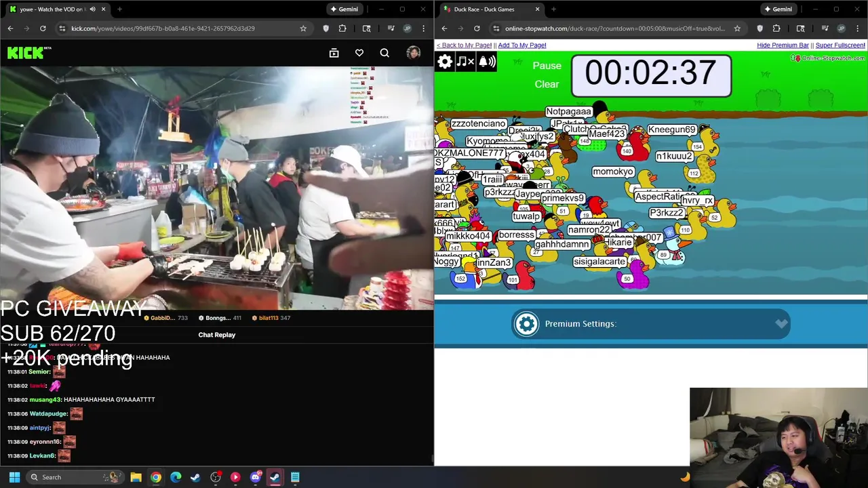Open Kick following heart icon
This screenshot has width=868, height=488.
(359, 53)
